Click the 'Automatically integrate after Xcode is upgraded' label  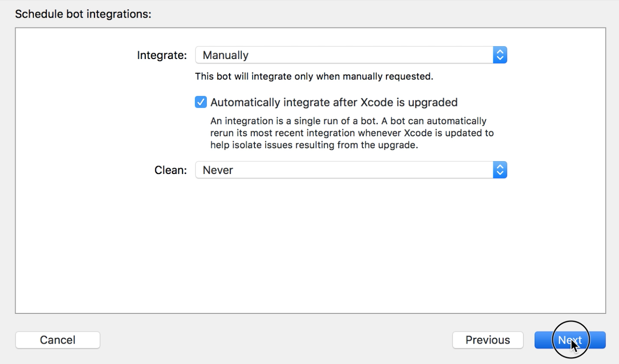333,103
